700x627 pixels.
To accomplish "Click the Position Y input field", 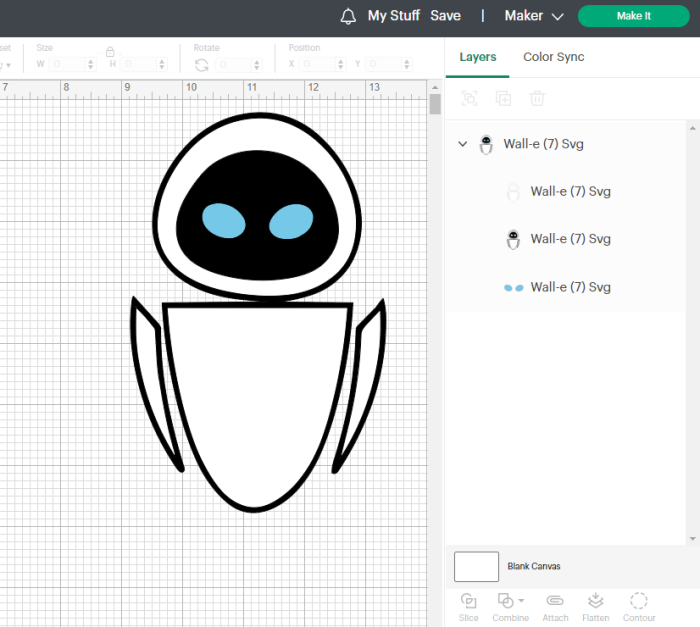I will pos(383,64).
